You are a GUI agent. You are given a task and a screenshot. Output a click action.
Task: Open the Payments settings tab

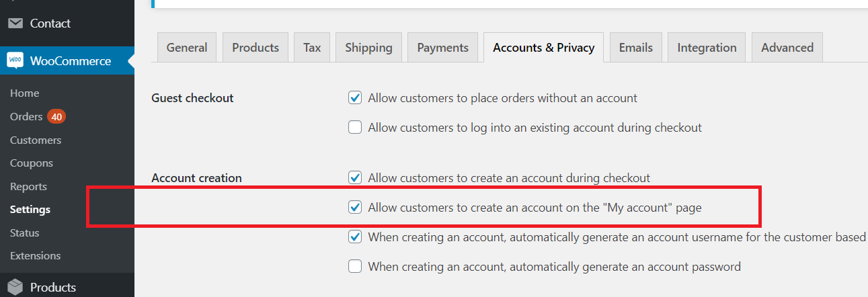[442, 48]
